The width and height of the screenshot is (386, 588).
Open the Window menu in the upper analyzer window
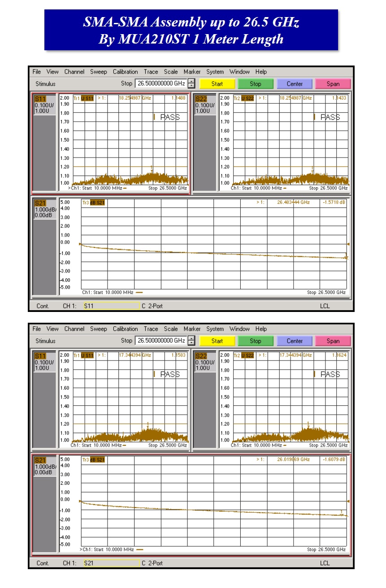tap(240, 72)
